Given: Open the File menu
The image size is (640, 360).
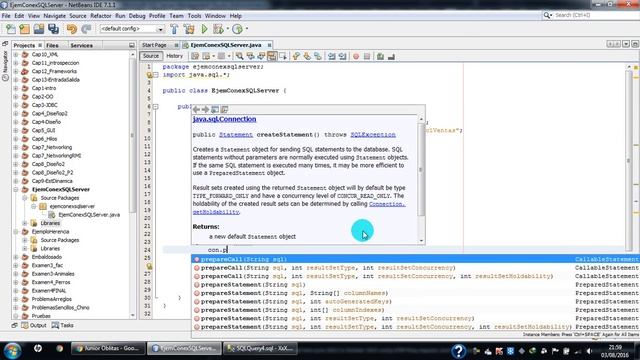Looking at the screenshot, I should [x=6, y=16].
